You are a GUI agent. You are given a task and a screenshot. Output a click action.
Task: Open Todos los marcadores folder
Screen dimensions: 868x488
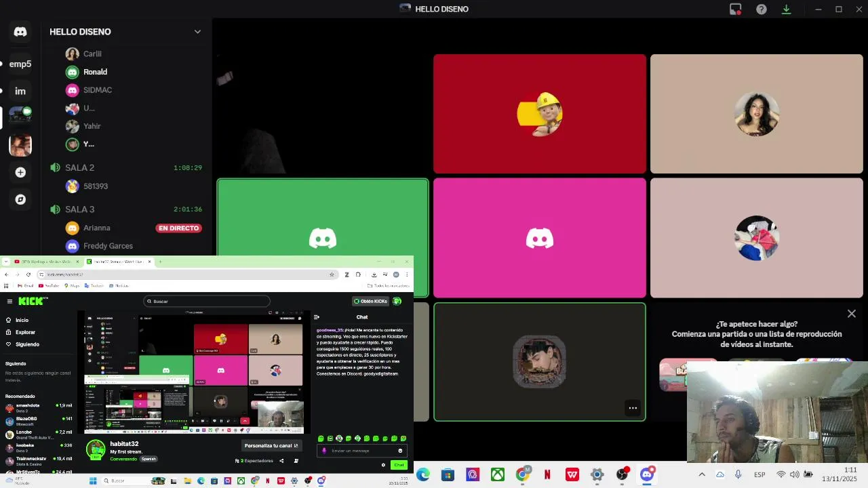[x=387, y=286]
